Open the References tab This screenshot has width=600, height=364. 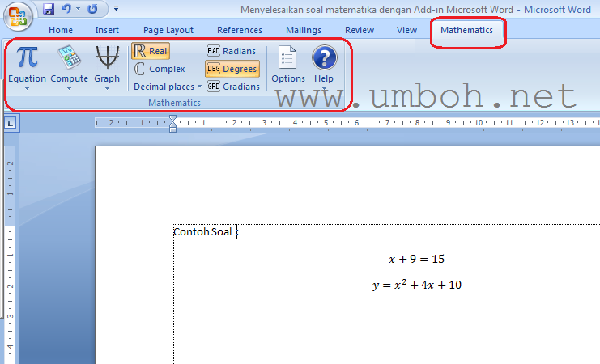(x=240, y=30)
